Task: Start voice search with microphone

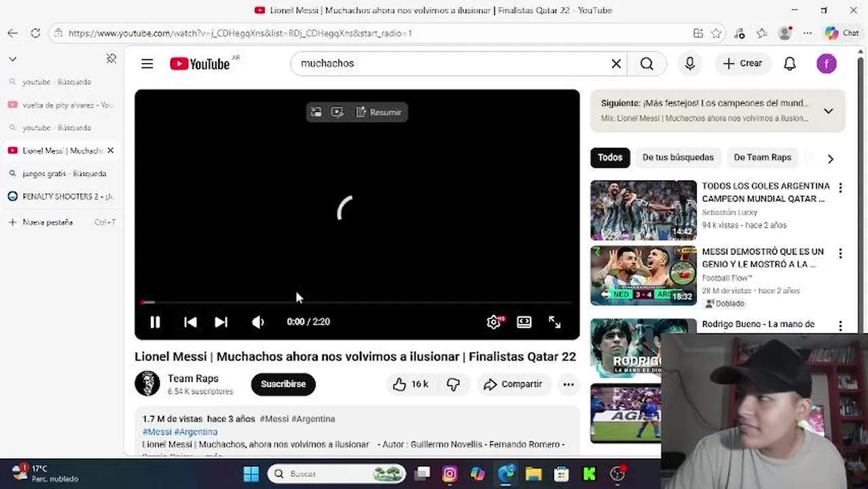Action: pyautogui.click(x=690, y=63)
